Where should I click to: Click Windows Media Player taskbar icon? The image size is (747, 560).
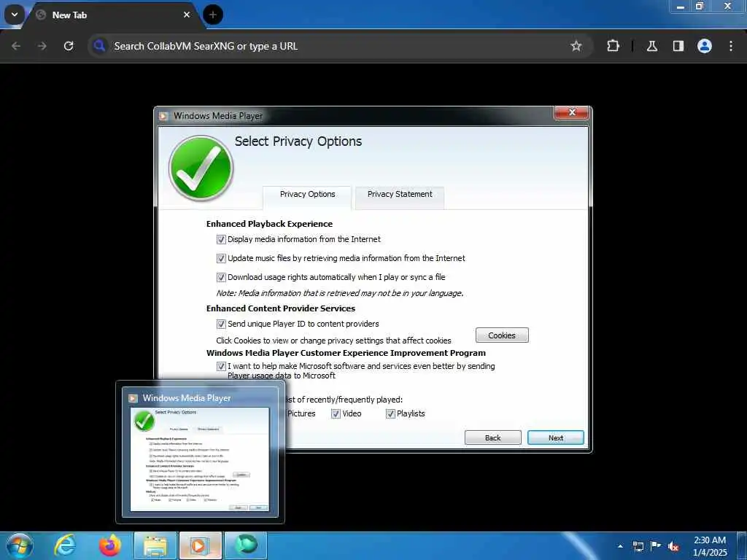(200, 545)
